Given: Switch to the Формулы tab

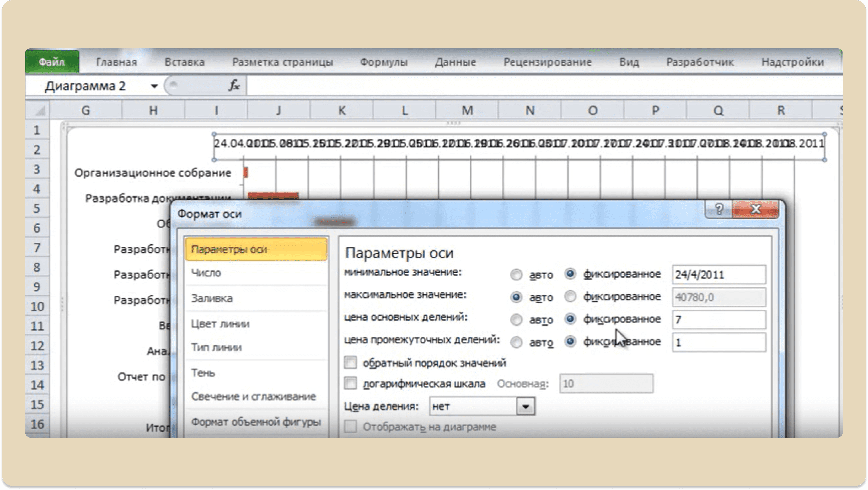Looking at the screenshot, I should coord(384,62).
